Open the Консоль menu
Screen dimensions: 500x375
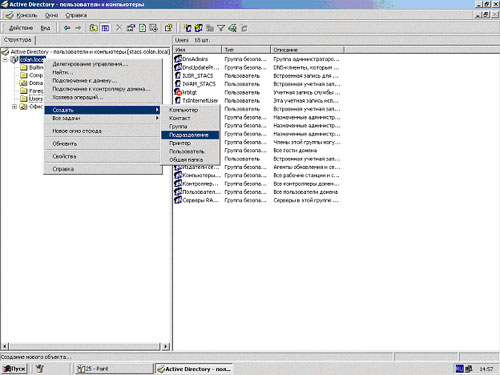pyautogui.click(x=27, y=15)
